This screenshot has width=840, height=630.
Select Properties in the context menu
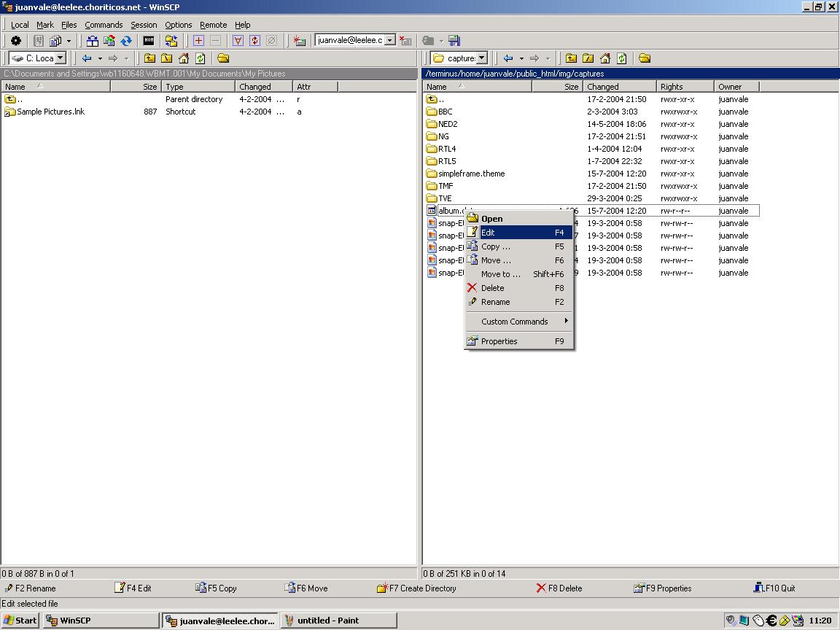click(518, 341)
